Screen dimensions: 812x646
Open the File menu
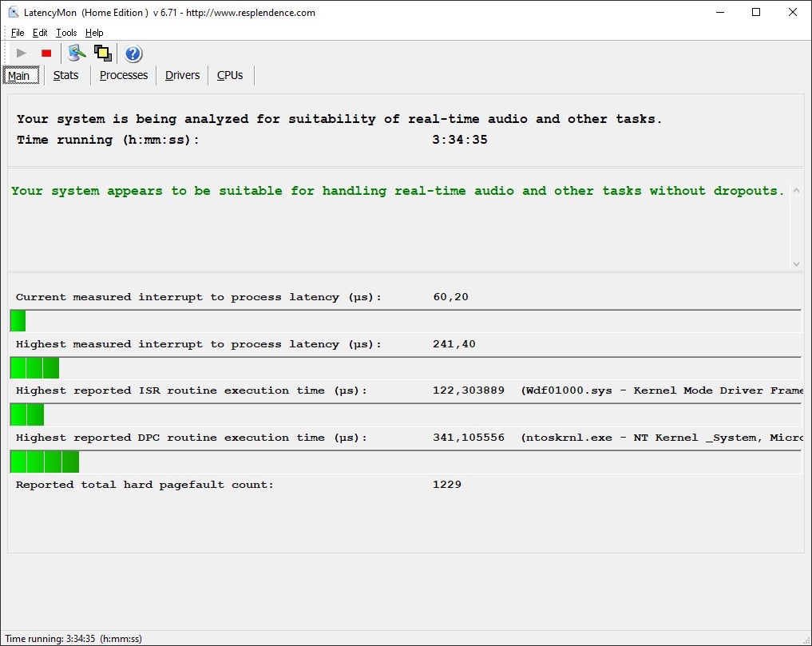[18, 33]
